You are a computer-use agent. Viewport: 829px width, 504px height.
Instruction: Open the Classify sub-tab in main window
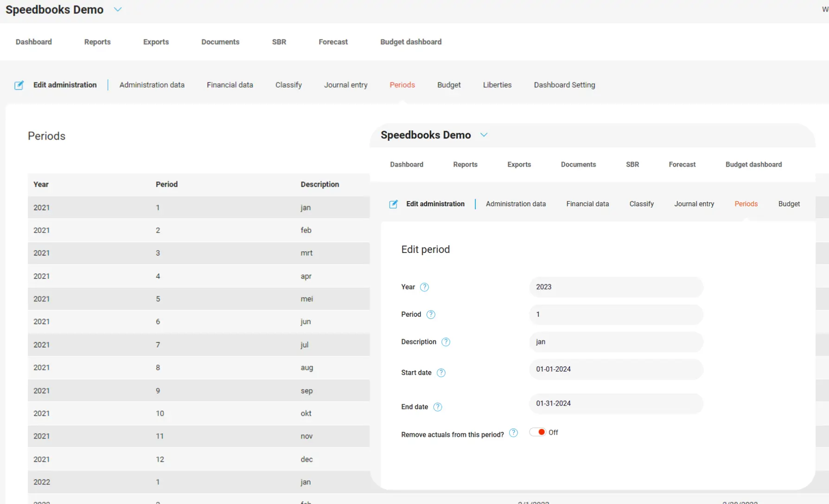[x=288, y=85]
